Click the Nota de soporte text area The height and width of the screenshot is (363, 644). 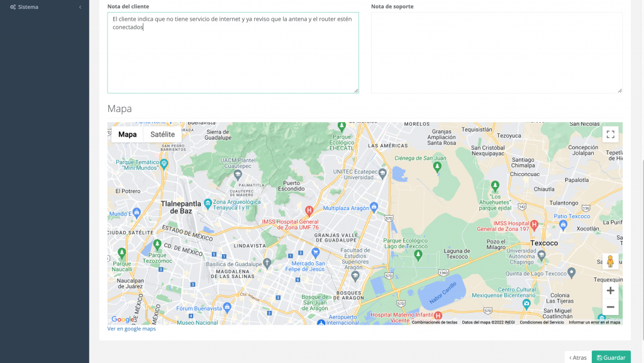497,53
